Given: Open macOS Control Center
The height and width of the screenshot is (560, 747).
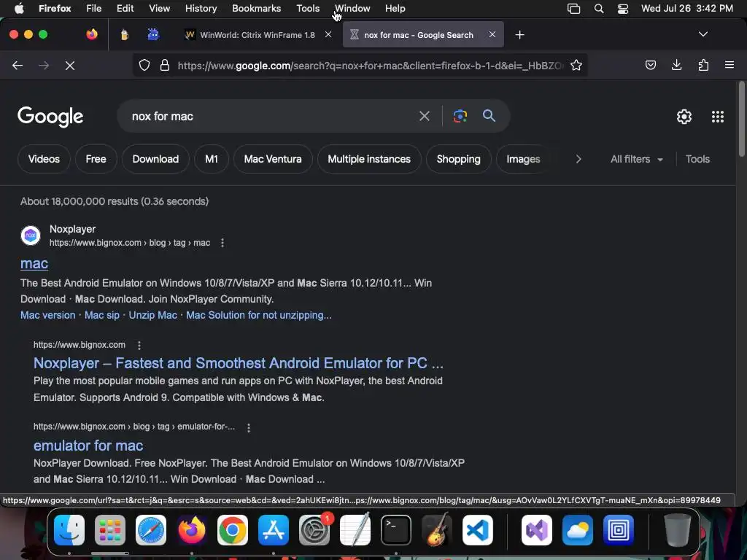Looking at the screenshot, I should click(x=623, y=9).
